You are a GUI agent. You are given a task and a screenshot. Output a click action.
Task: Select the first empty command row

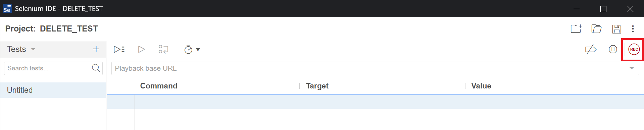pos(375,102)
